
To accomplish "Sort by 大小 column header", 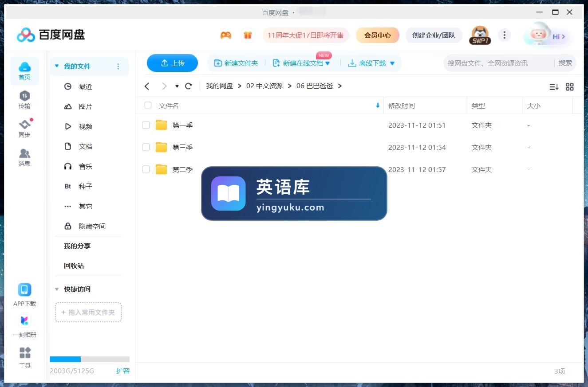I will click(533, 106).
